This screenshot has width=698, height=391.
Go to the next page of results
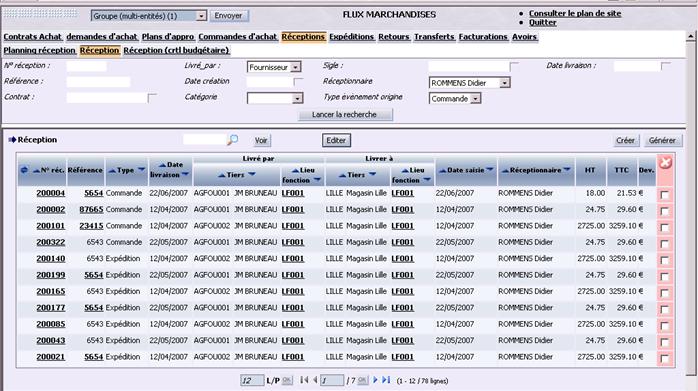coord(375,380)
